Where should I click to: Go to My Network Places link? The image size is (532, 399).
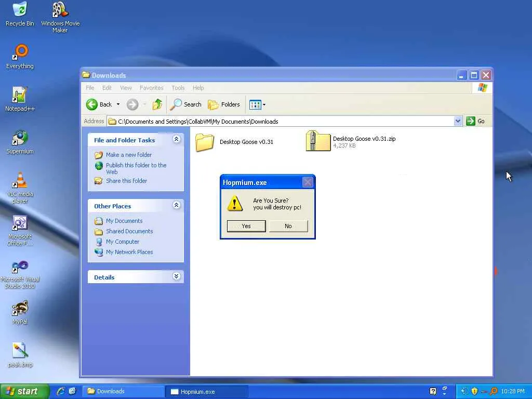(129, 252)
